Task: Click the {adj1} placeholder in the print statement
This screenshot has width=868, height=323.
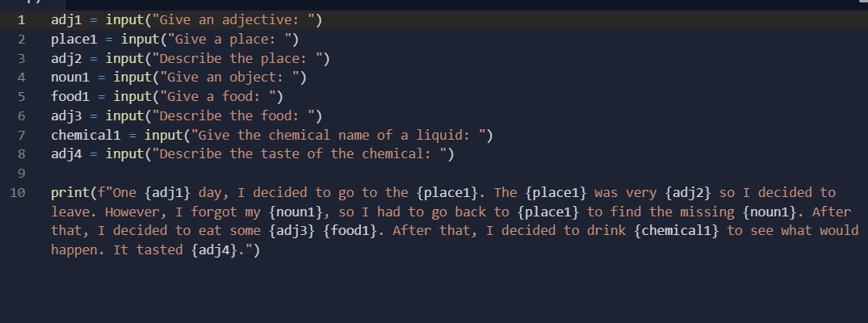Action: 168,193
